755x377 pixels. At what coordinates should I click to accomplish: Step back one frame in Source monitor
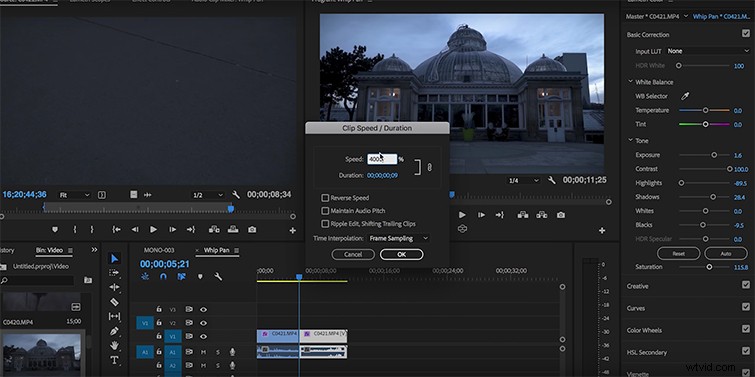coord(135,230)
